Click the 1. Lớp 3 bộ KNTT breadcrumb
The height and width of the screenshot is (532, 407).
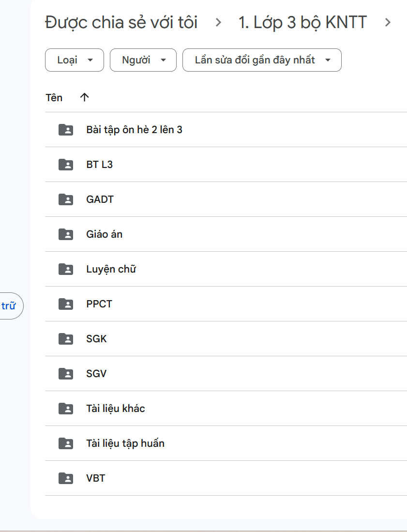click(x=302, y=22)
